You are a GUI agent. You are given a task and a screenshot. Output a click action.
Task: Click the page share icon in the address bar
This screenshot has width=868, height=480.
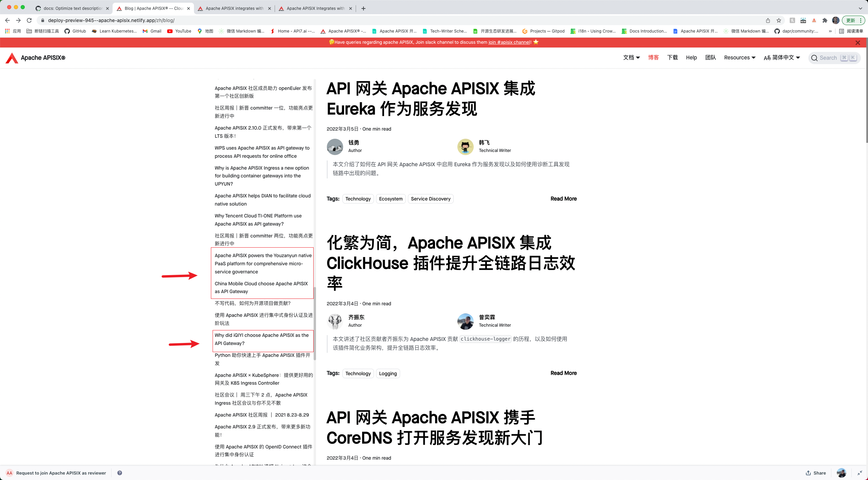[x=768, y=20]
